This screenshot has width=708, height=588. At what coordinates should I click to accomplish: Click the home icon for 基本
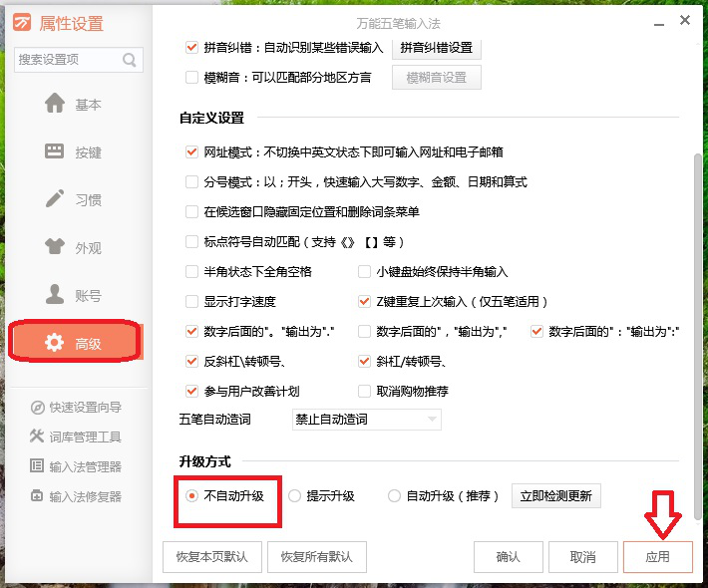pyautogui.click(x=55, y=103)
